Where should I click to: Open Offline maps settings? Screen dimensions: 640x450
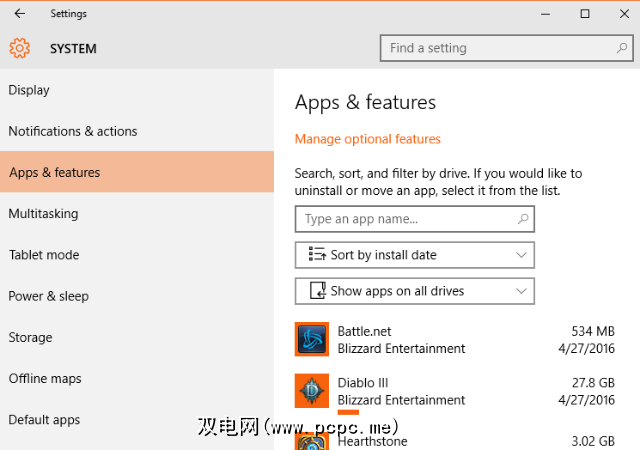[x=44, y=379]
